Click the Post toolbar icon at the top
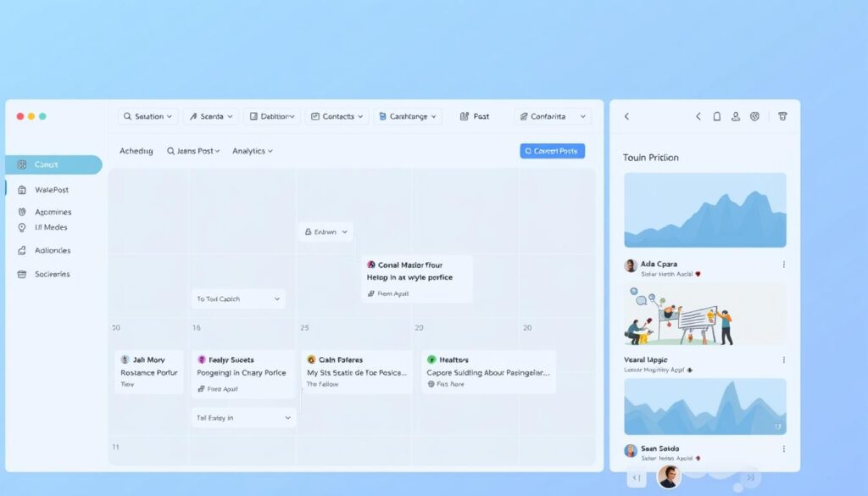 point(463,115)
